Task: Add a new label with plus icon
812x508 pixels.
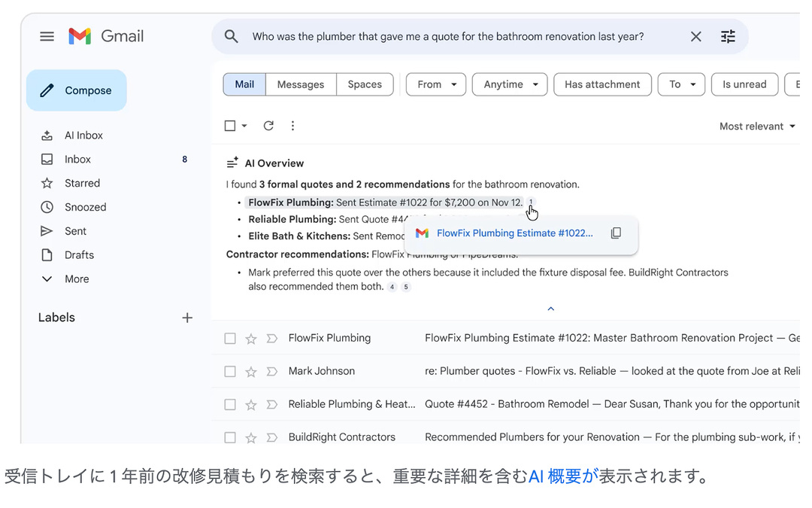Action: [x=187, y=318]
